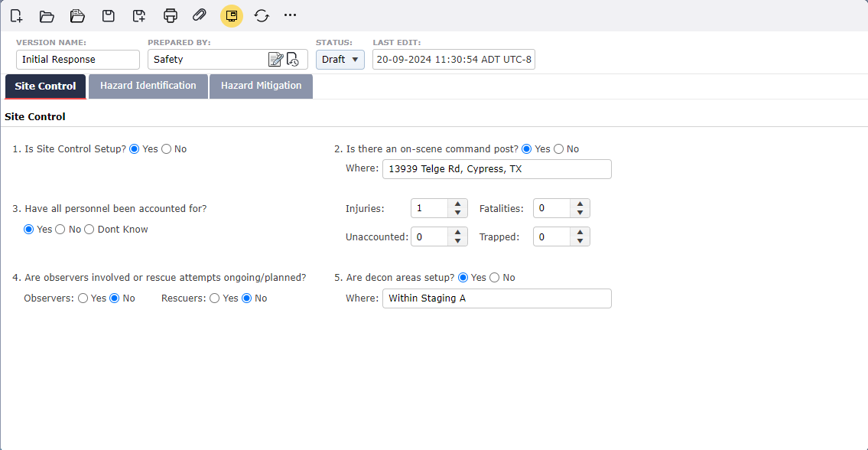
Task: Switch to the Hazard Mitigation tab
Action: [x=261, y=86]
